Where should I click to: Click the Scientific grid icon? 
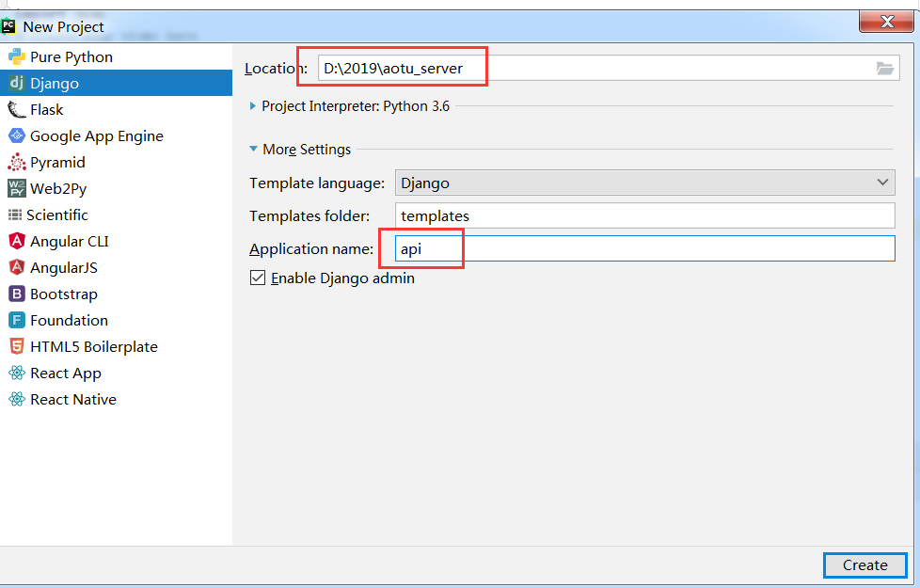(15, 215)
